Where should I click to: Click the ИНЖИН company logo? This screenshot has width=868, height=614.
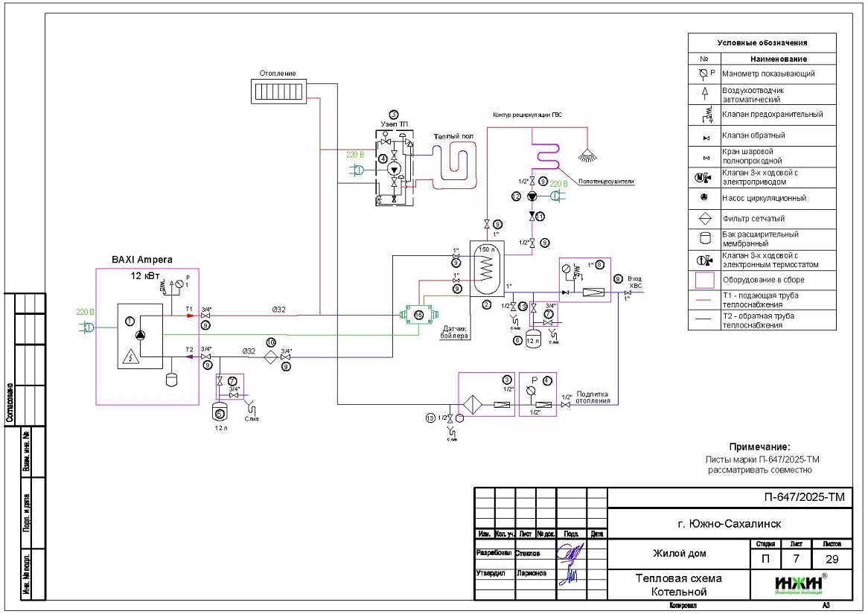[x=801, y=584]
